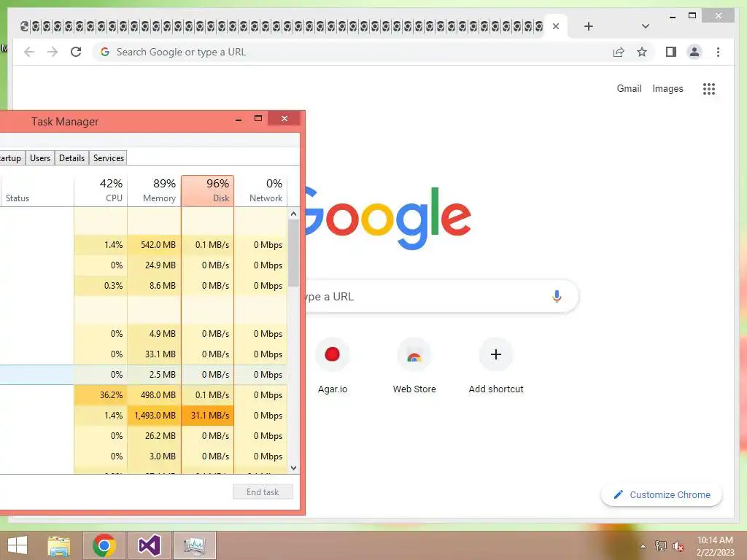Close the current Chrome tab
Screen dimensions: 747x560
[x=555, y=26]
